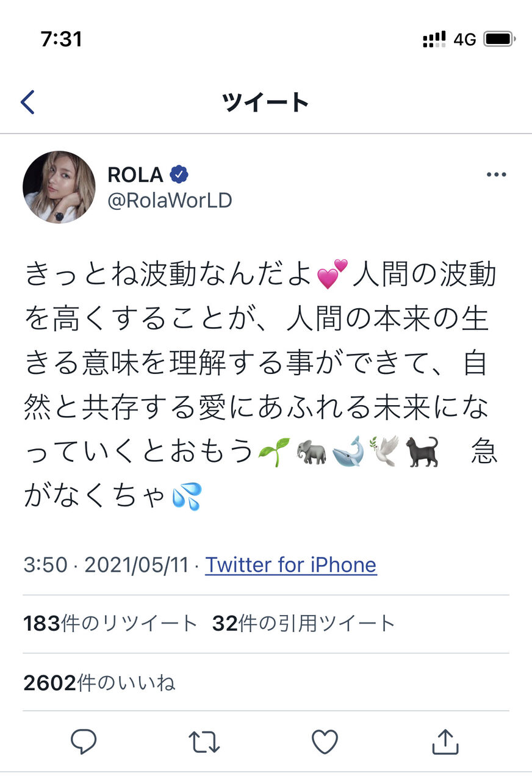The width and height of the screenshot is (532, 781).
Task: Tap the cellular signal bars icon
Action: pos(434,40)
